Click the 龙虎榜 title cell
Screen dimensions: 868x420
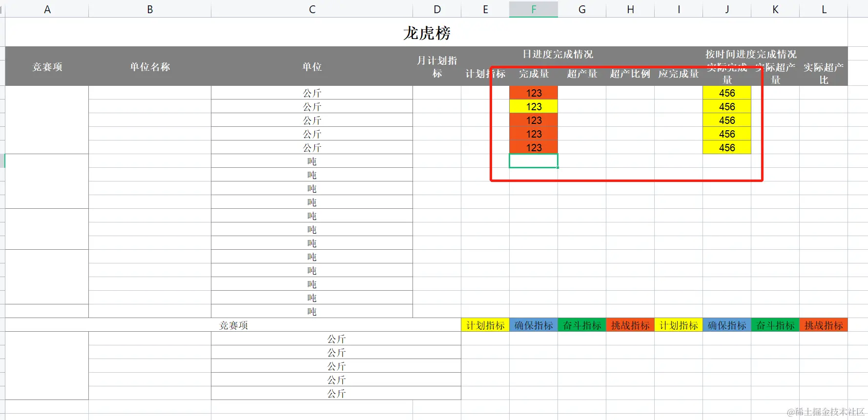(x=427, y=33)
